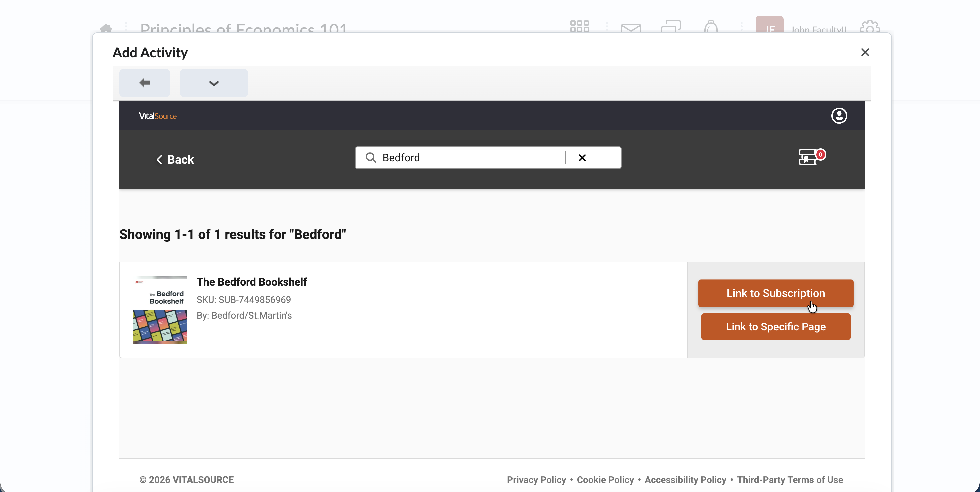Open the chevron dropdown in toolbar
980x492 pixels.
pos(214,83)
